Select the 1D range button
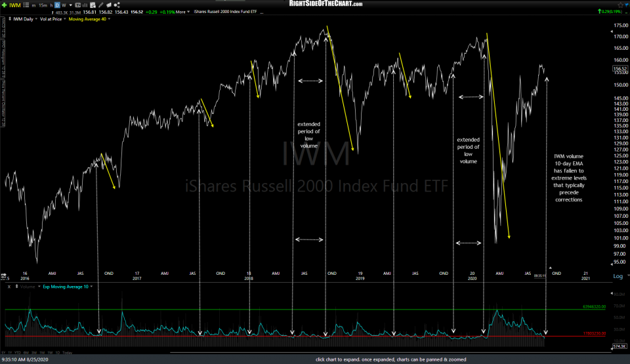Image resolution: width=630 pixels, height=364 pixels. (58, 353)
